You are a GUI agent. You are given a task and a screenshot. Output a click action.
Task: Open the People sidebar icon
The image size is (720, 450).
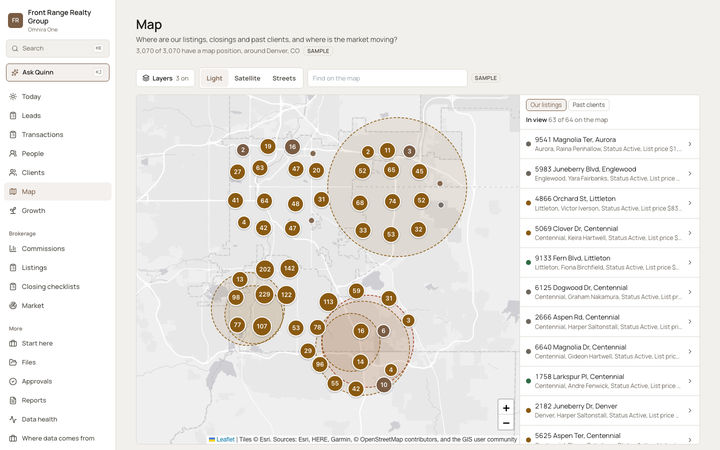point(13,153)
